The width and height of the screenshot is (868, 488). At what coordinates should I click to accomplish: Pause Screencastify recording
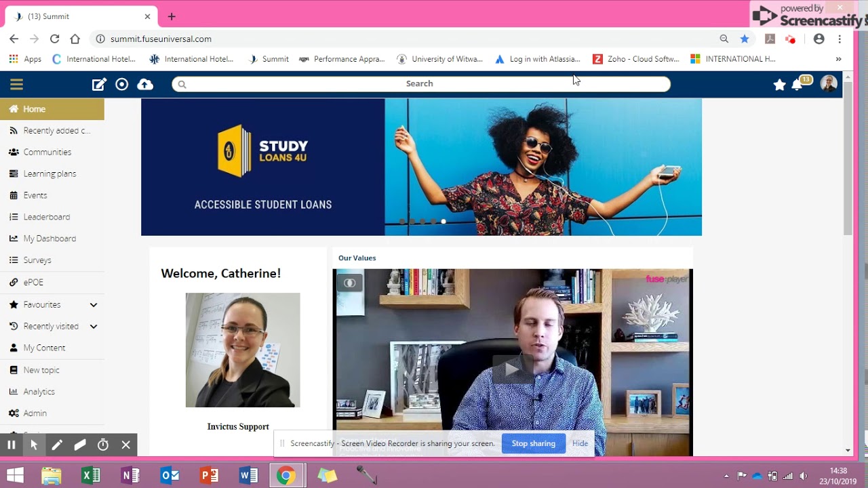(12, 445)
